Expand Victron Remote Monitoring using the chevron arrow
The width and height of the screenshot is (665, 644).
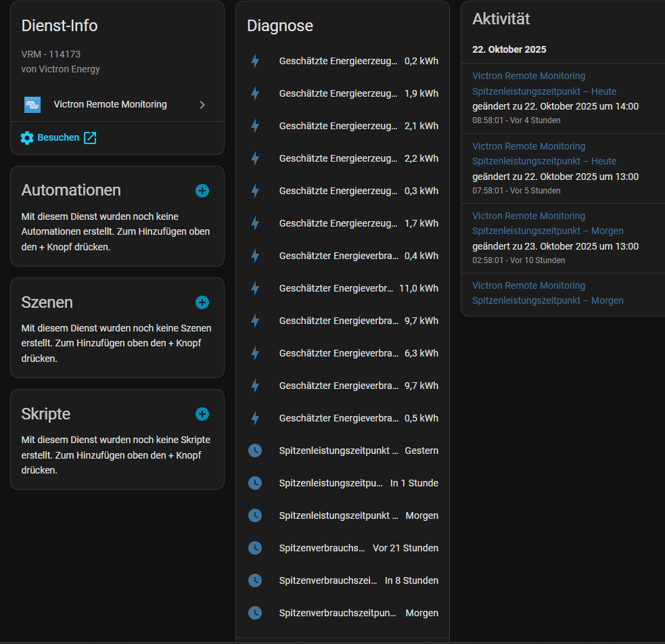click(202, 105)
